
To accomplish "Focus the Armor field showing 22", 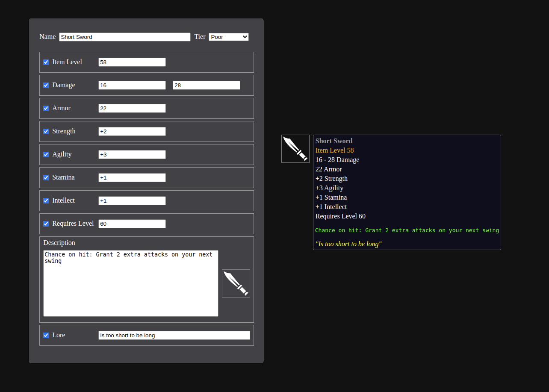I will click(132, 109).
